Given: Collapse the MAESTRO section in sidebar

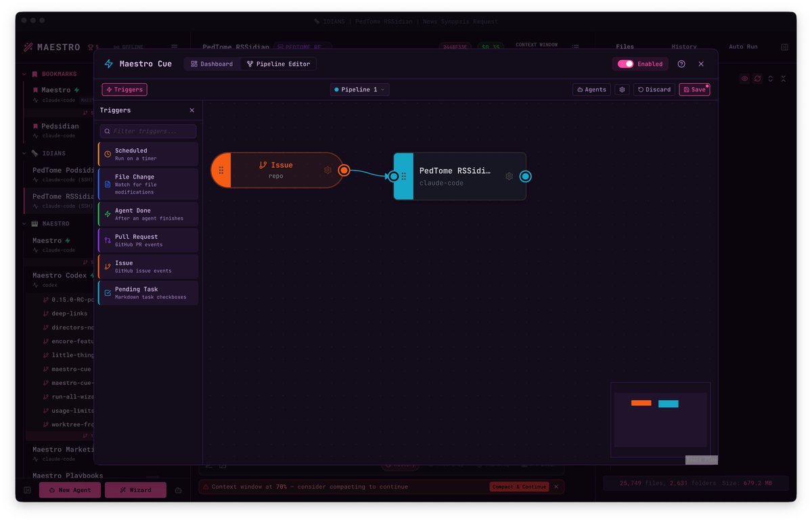Looking at the screenshot, I should [24, 223].
